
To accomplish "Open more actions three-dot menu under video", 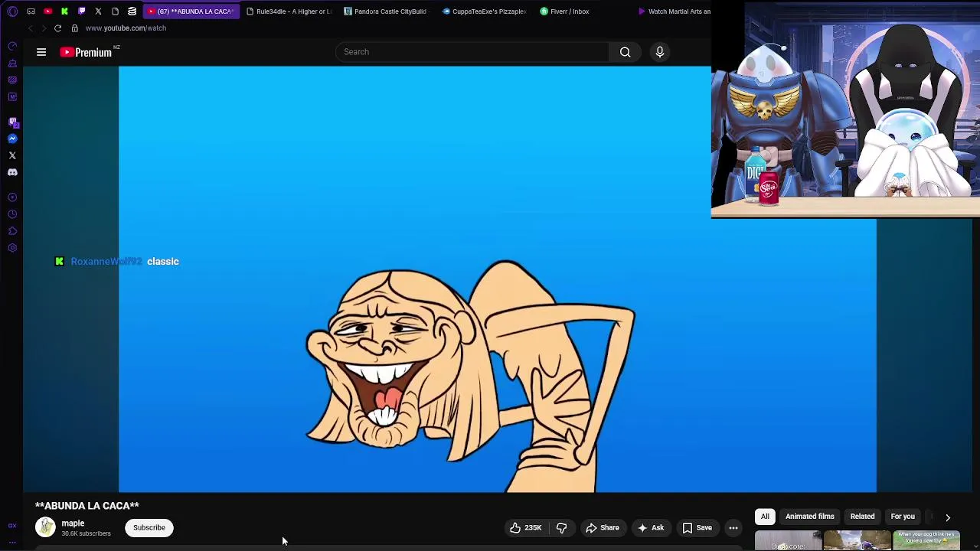I will pyautogui.click(x=733, y=527).
